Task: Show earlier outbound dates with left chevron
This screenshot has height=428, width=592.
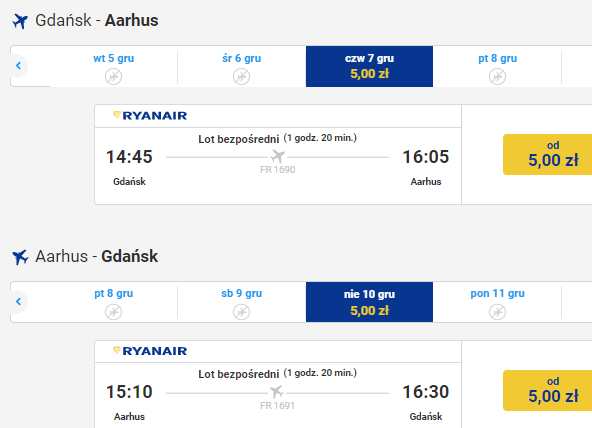Action: tap(18, 66)
